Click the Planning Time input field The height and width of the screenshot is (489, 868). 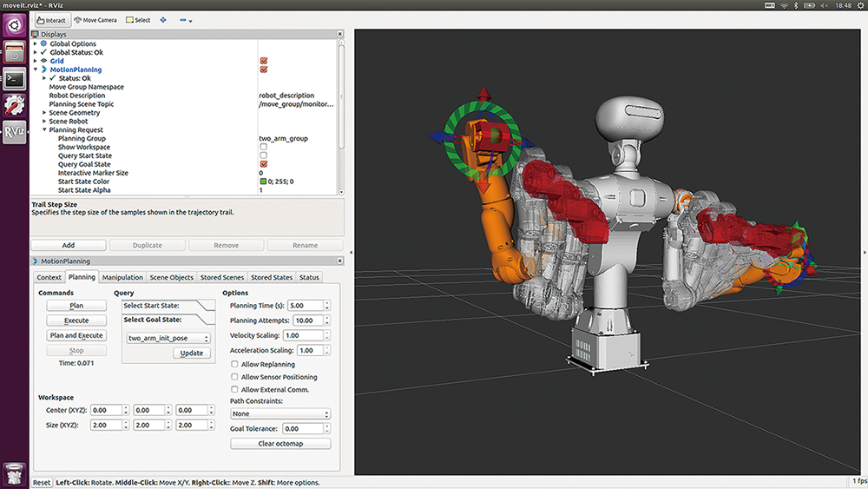305,306
